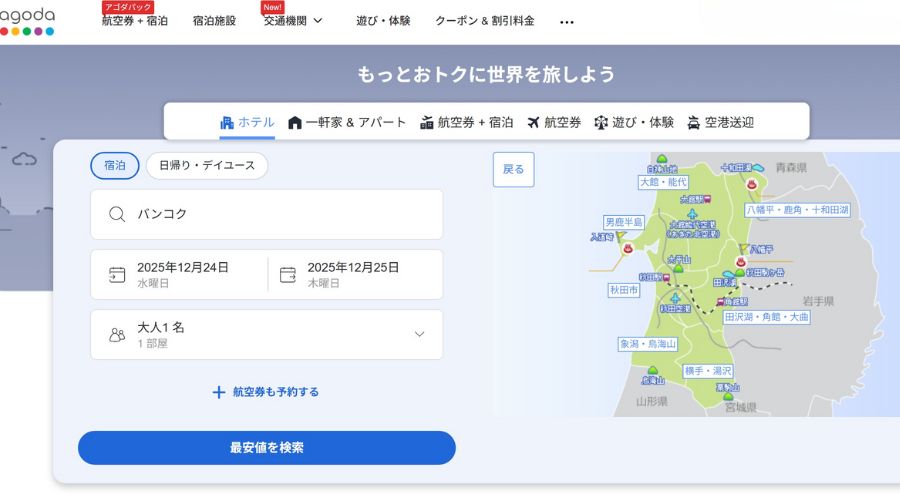Viewport: 900px width, 500px height.
Task: Click the 太平山 mountain icon
Action: click(678, 268)
